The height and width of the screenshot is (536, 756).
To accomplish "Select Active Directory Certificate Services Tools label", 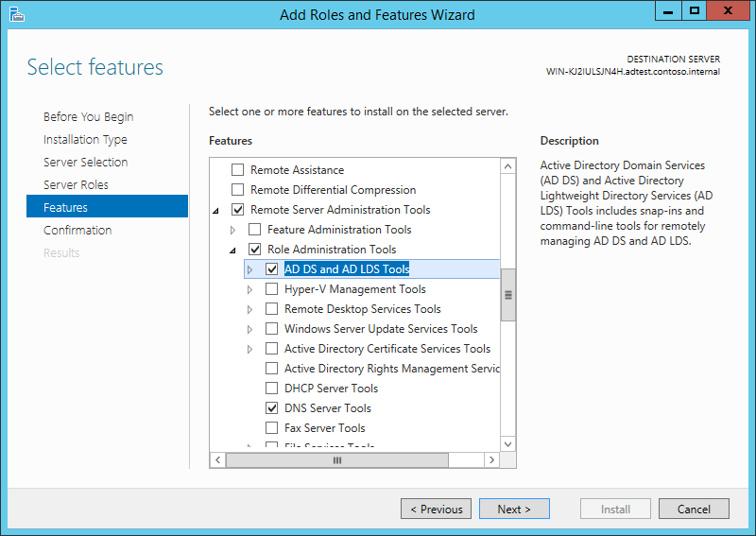I will point(387,348).
